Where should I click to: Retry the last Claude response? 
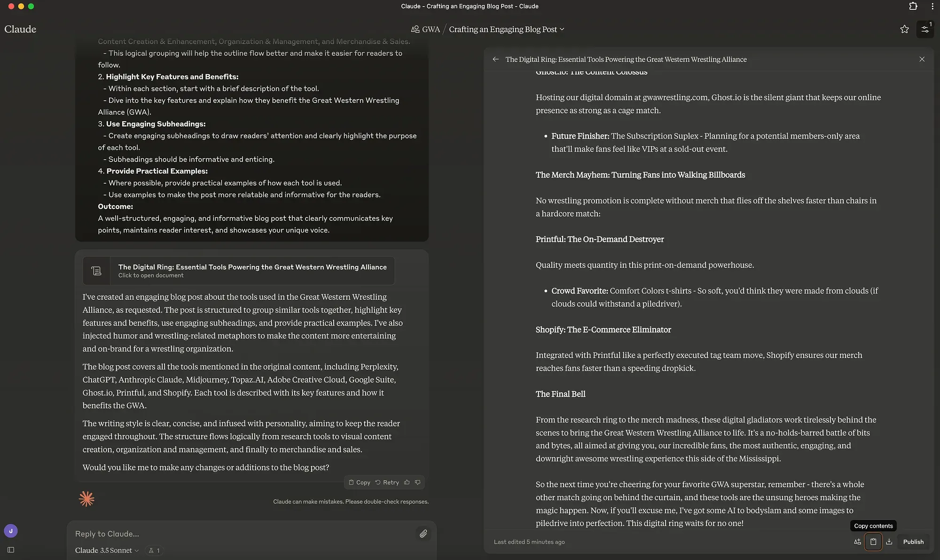tap(387, 482)
